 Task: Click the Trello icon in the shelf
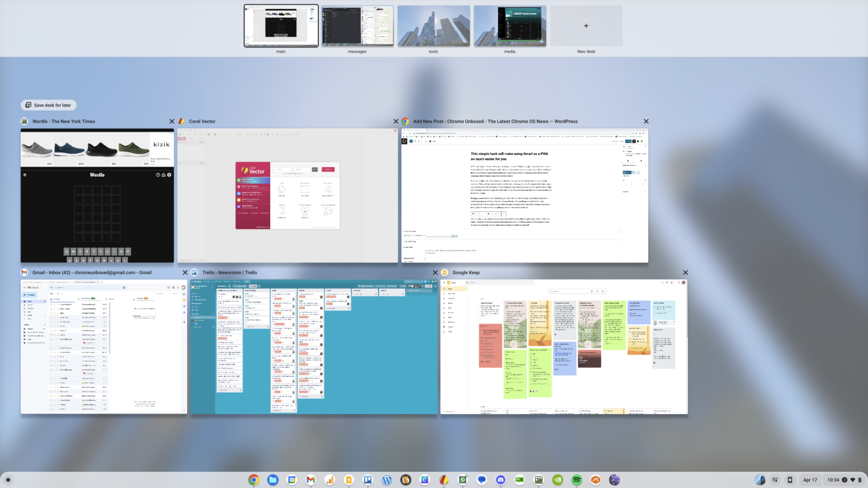(x=368, y=480)
